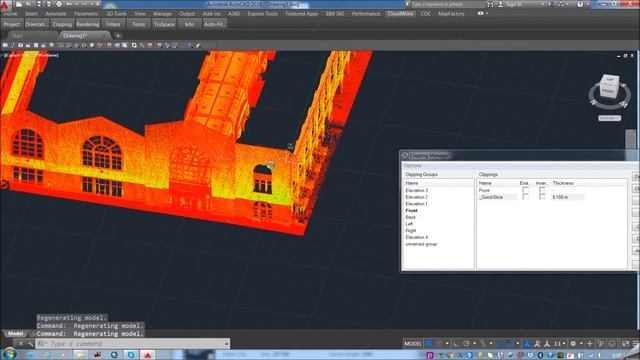640x360 pixels.
Task: Click the Help question mark icon
Action: (580, 4)
